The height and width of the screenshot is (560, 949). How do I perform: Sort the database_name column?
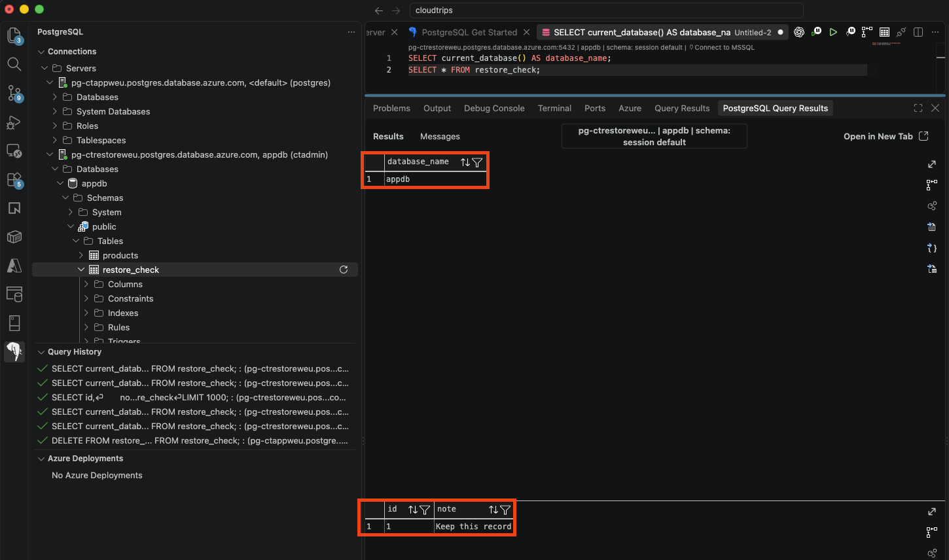(465, 162)
